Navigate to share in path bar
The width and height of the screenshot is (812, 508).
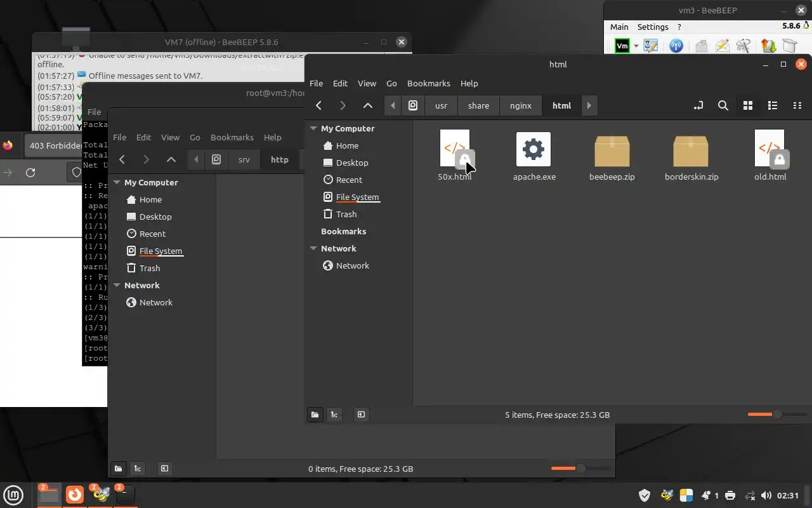[x=478, y=105]
